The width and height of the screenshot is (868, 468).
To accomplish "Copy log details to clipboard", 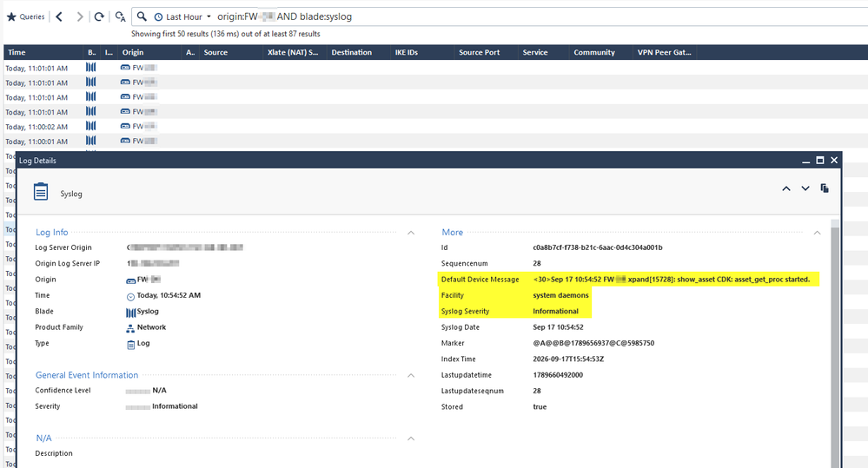I will coord(825,188).
